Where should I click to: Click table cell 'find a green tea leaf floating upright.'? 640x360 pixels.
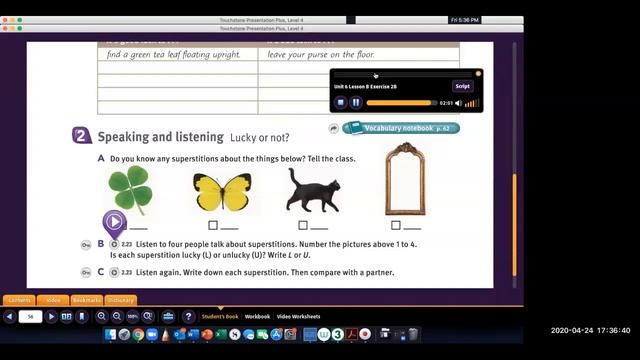point(178,54)
